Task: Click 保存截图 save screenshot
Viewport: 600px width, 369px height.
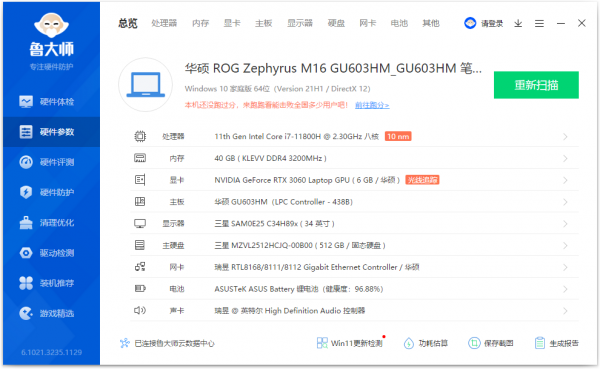Action: point(491,343)
